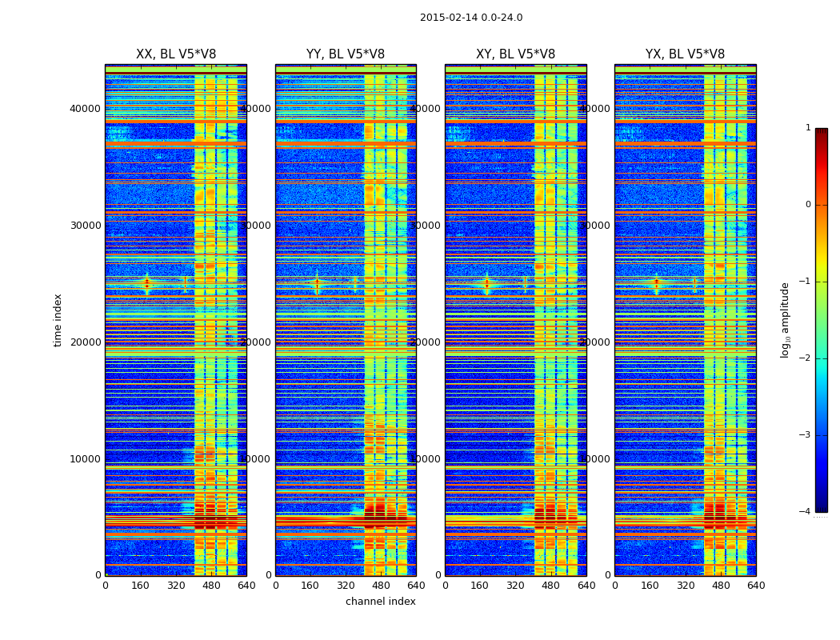Click the red cross-shaped burst in YY panel
Viewport: 840px width, 640px height.
(317, 282)
